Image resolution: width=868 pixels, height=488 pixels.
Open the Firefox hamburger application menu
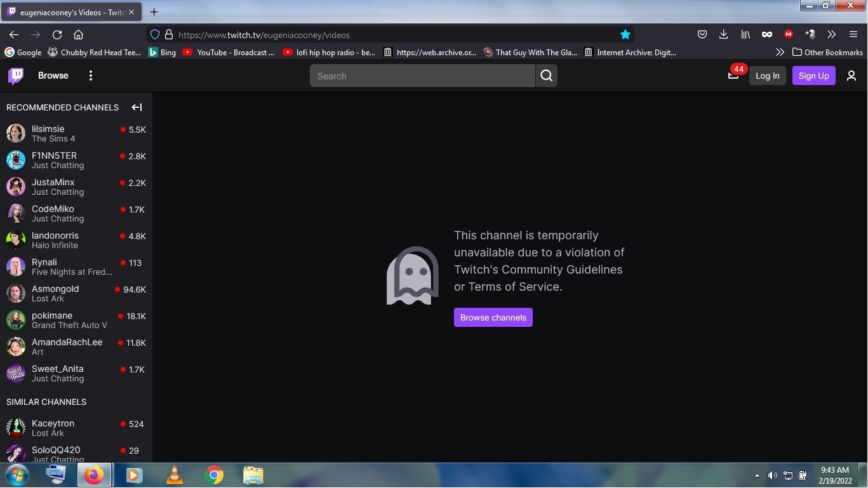point(853,35)
